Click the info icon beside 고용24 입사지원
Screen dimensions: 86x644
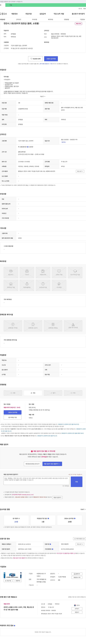(x=75, y=518)
